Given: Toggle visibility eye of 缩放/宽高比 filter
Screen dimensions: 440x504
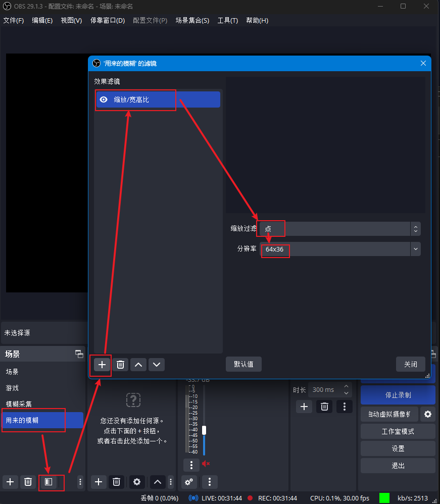Looking at the screenshot, I should (x=104, y=100).
